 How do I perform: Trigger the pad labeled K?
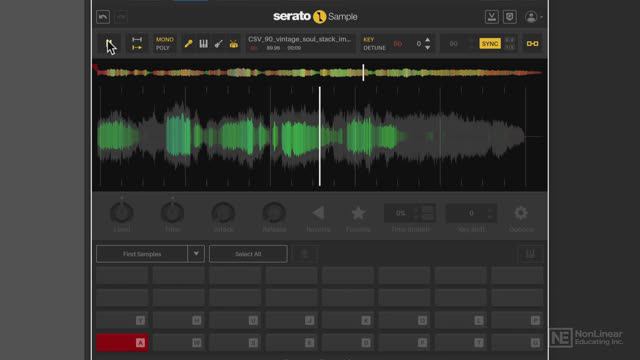[348, 320]
